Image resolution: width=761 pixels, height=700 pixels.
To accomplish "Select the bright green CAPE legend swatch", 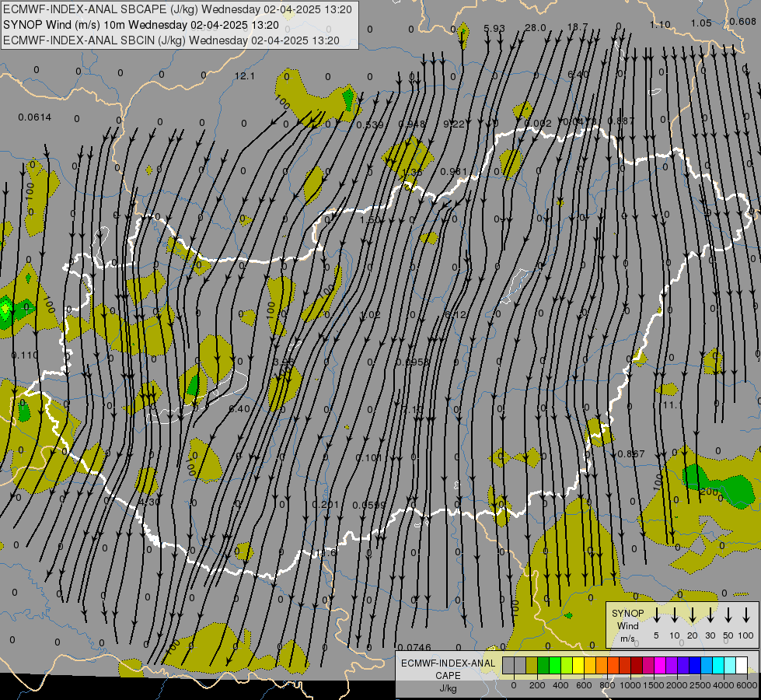I will pos(555,666).
